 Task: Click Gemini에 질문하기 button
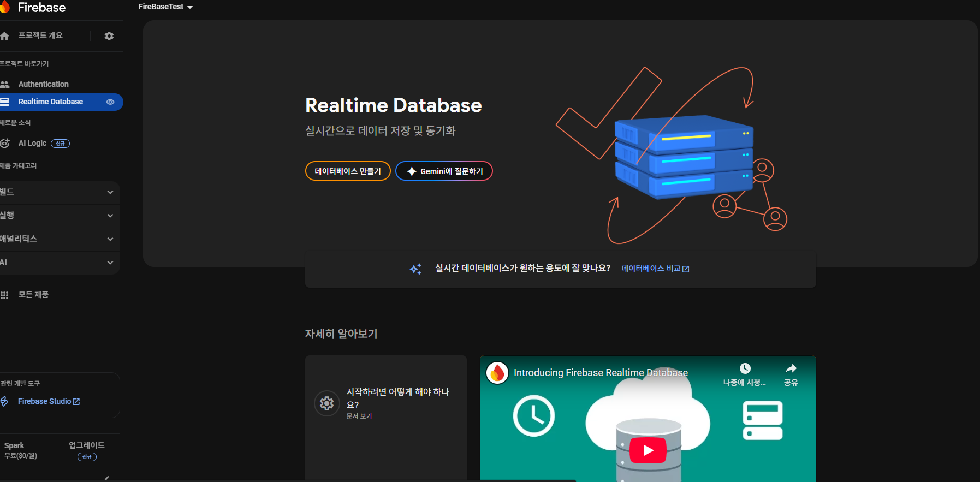pos(444,171)
